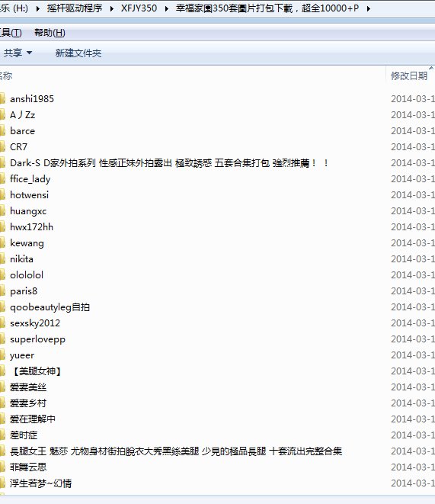Select the 浮生若梦~幻情 folder
Screen dimensions: 435x504
pos(41,483)
